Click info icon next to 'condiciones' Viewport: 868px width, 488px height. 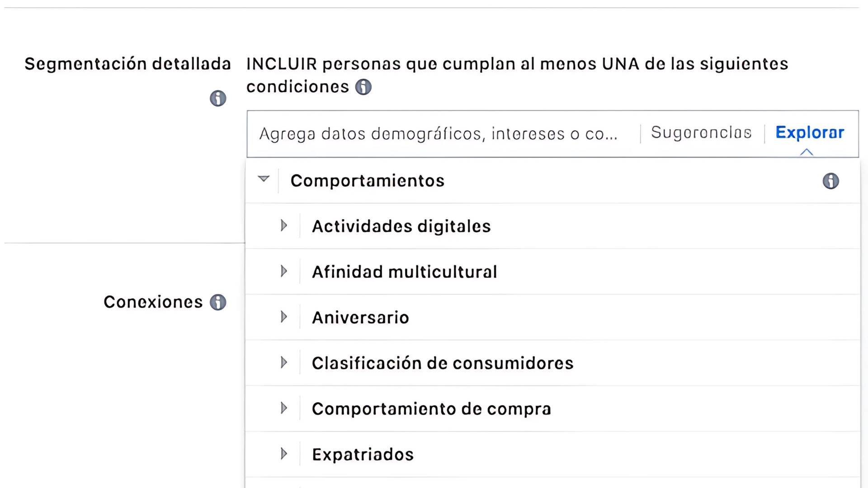363,87
